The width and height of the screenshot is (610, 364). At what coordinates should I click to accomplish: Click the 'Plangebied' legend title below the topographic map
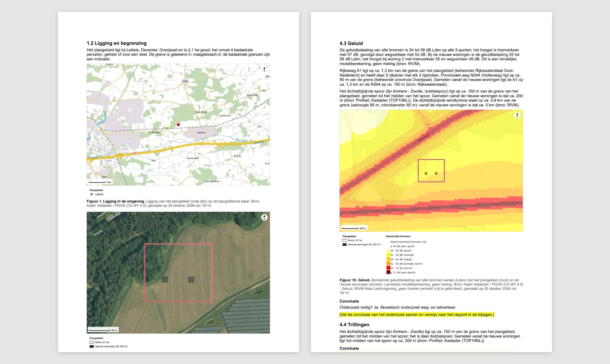(96, 190)
